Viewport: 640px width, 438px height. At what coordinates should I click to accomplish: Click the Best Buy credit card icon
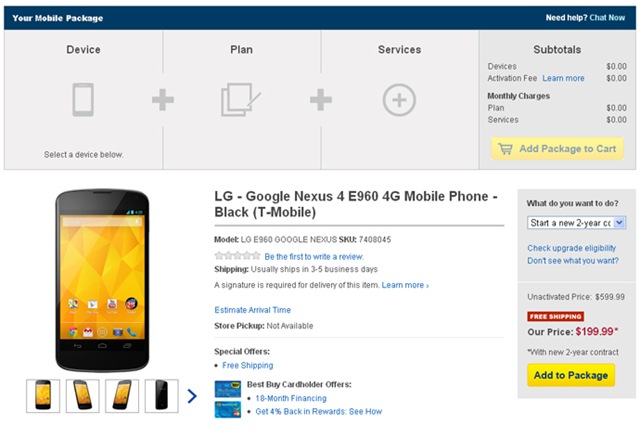coord(228,389)
